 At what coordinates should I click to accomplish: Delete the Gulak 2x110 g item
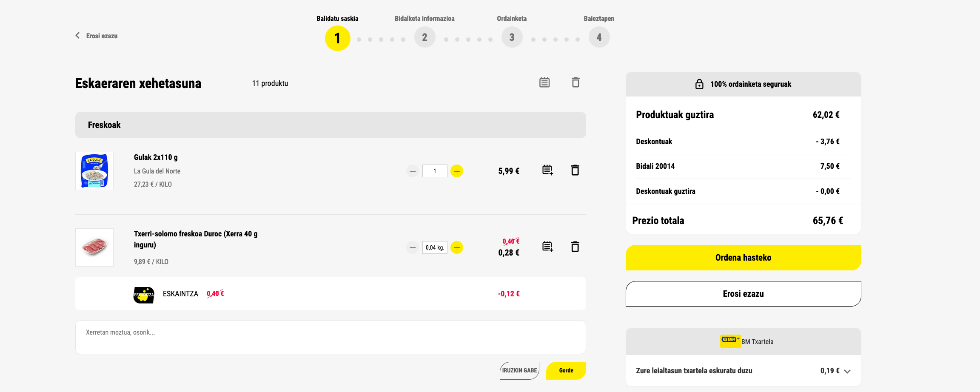tap(575, 170)
